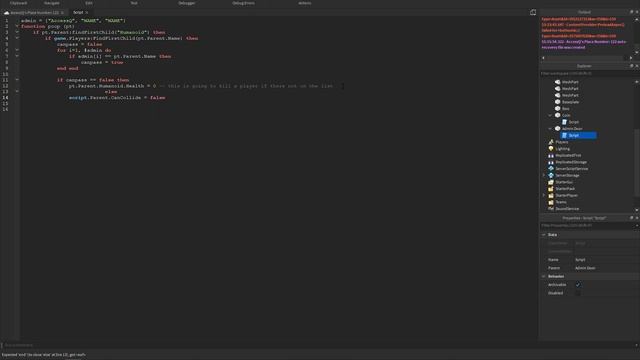Click the Debugger ribbon group label

click(x=187, y=3)
